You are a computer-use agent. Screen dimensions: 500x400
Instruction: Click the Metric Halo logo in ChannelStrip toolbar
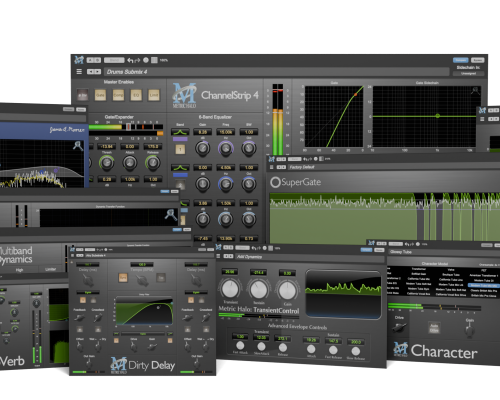point(79,60)
